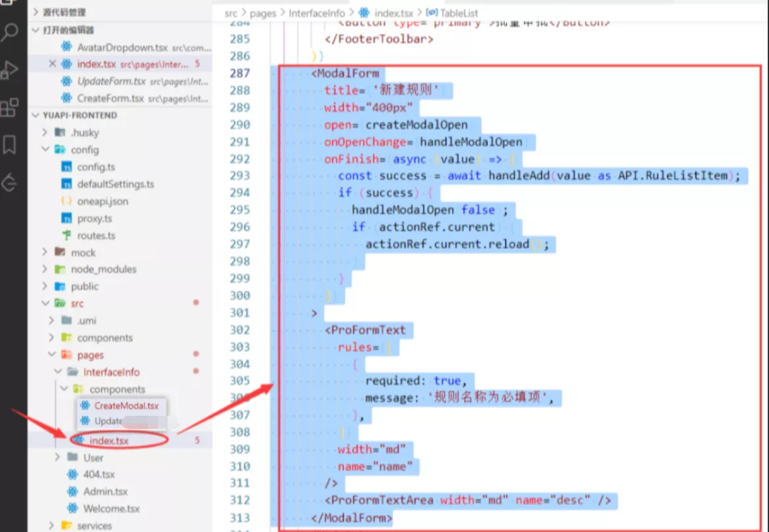This screenshot has width=769, height=532.
Task: Click the React icon beside CreateModal.tsx
Action: [85, 406]
